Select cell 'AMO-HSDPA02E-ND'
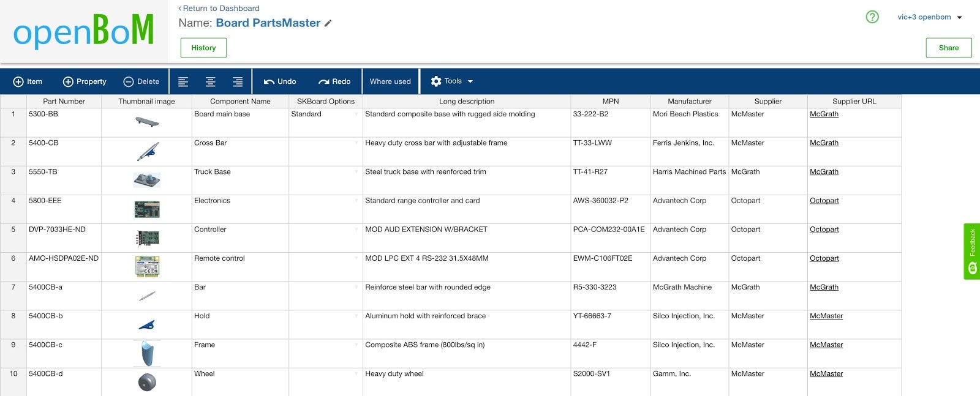 point(64,267)
